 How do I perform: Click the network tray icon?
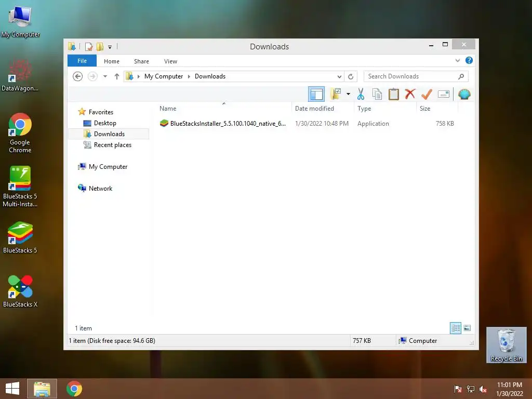pyautogui.click(x=471, y=389)
